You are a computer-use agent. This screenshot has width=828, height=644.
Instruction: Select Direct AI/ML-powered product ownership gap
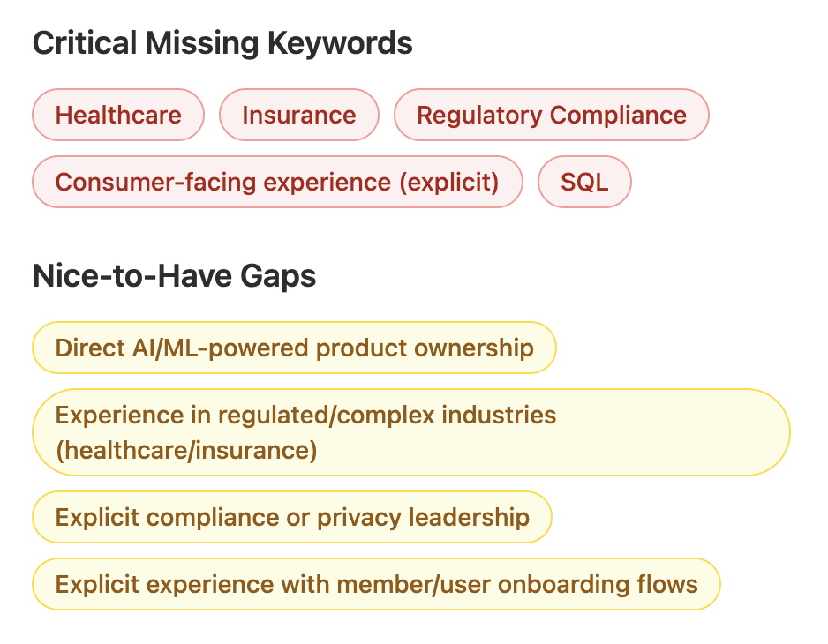point(294,348)
